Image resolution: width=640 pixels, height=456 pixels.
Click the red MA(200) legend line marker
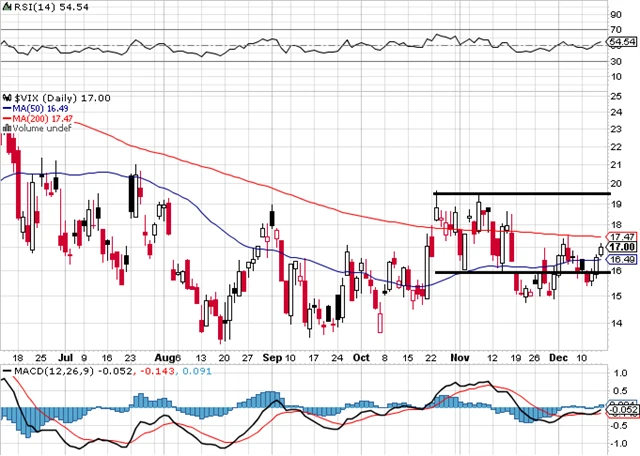[6, 118]
